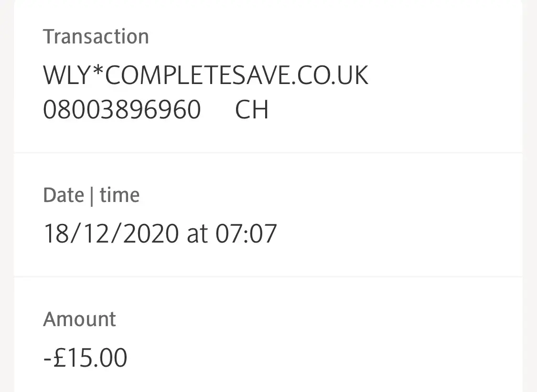Tap the phone number 08003896960
Image resolution: width=537 pixels, height=392 pixels.
coord(122,110)
